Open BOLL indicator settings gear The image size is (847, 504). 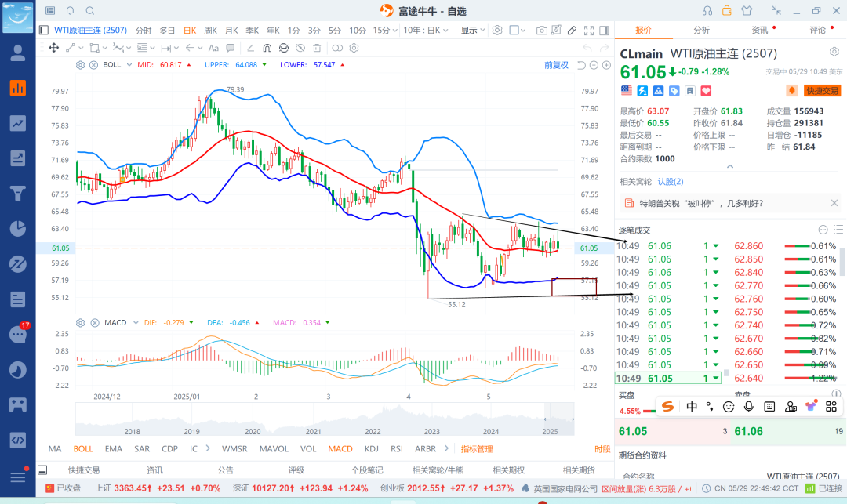[81, 65]
